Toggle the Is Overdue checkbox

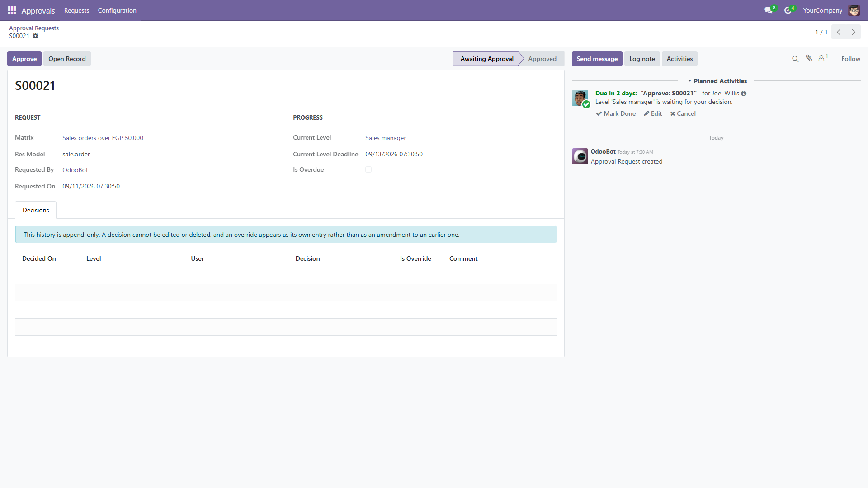[x=368, y=169]
